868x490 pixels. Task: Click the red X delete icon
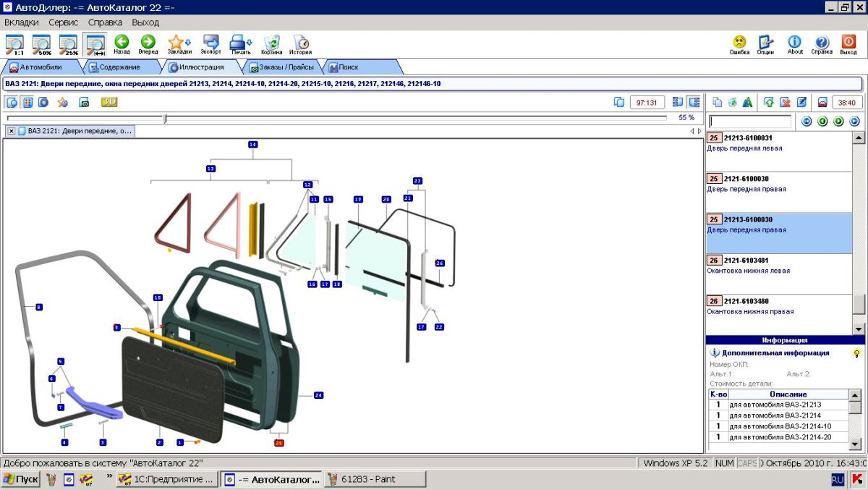tap(785, 102)
